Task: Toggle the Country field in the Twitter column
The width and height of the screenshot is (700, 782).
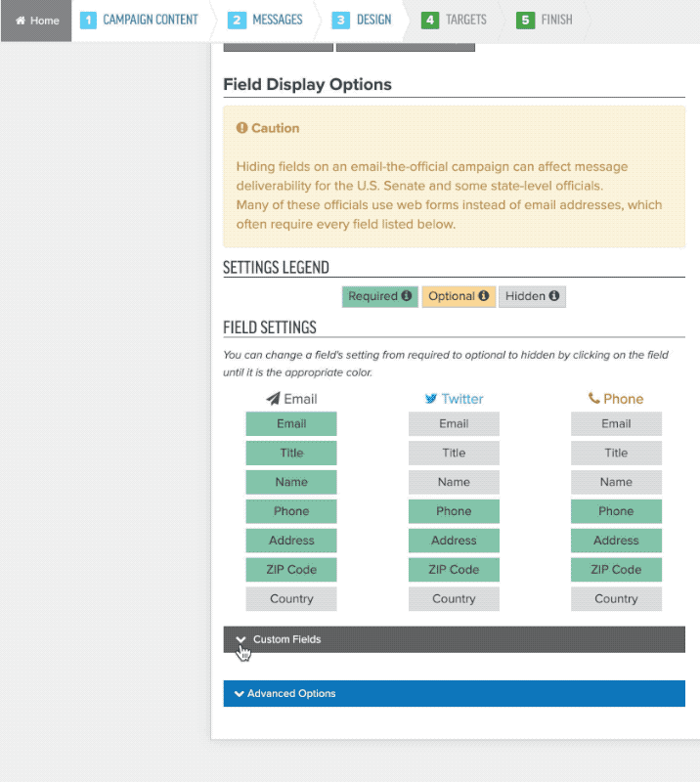Action: click(x=454, y=598)
